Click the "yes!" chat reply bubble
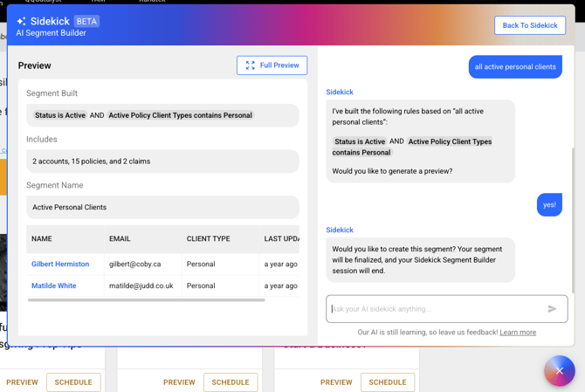 549,205
